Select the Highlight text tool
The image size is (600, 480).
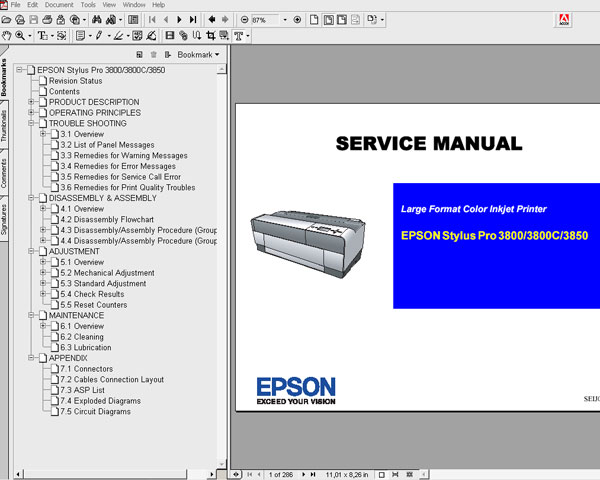(x=118, y=36)
